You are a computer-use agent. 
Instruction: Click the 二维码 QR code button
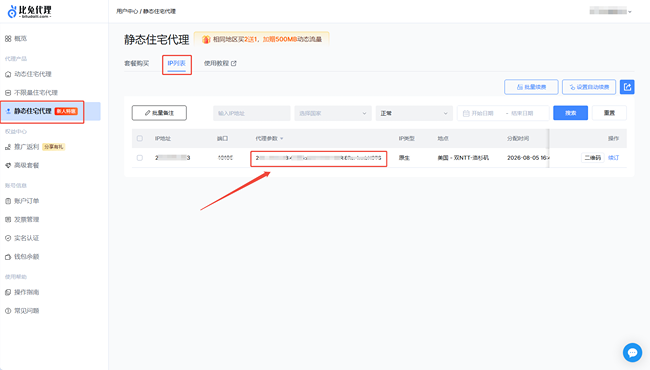coord(592,158)
